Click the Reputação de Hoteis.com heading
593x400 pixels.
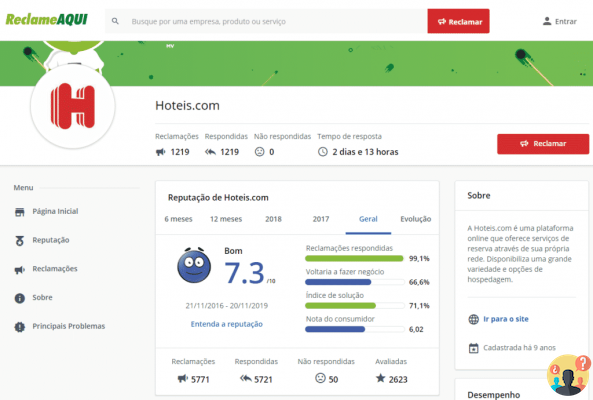point(218,198)
